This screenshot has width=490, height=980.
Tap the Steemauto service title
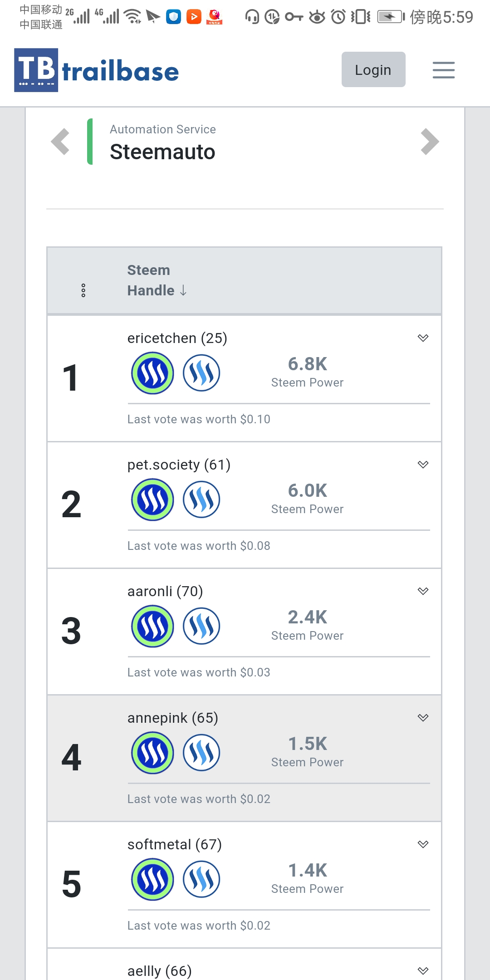[x=162, y=152]
